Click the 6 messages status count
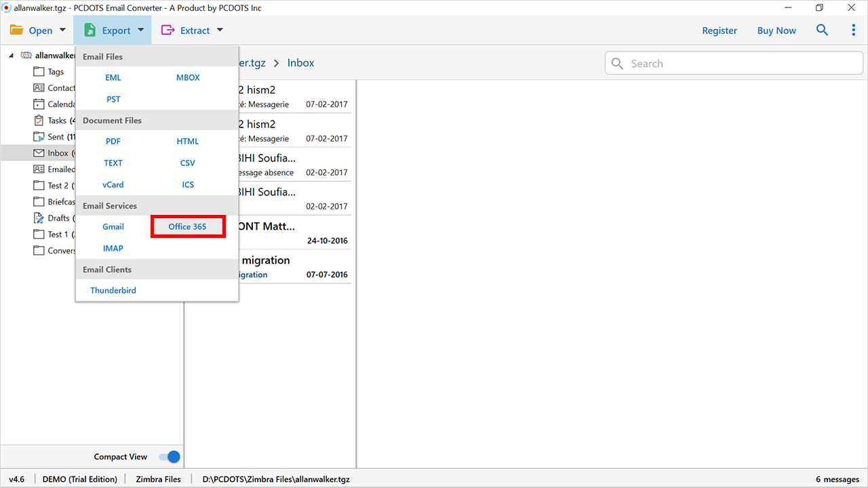This screenshot has height=488, width=868. point(837,479)
